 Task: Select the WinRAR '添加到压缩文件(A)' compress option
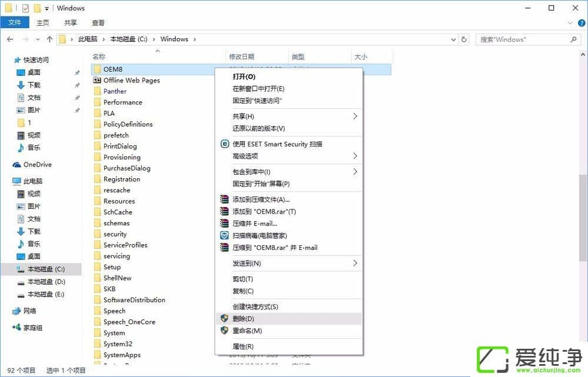tap(260, 201)
